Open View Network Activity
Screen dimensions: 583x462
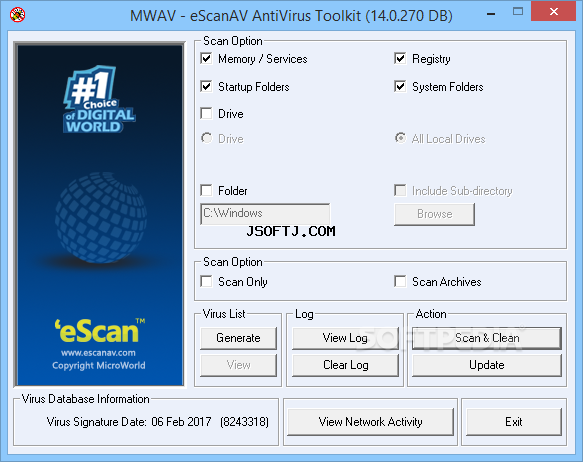(370, 422)
